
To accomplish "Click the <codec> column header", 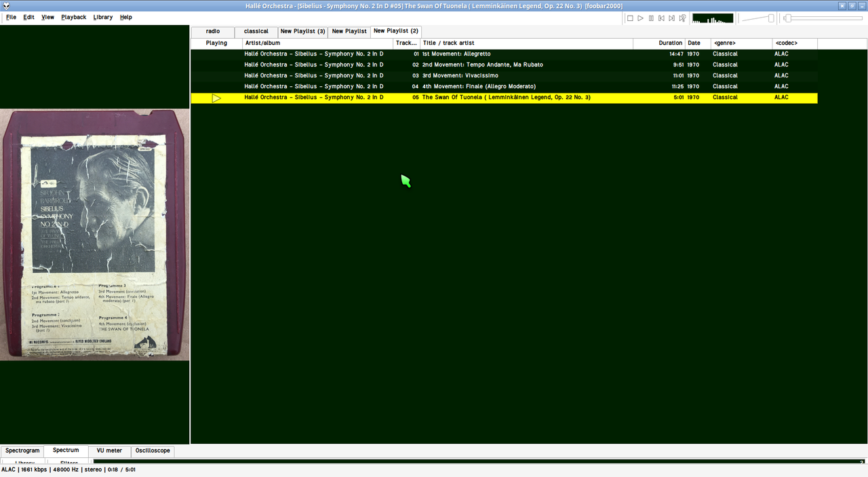I will click(795, 43).
